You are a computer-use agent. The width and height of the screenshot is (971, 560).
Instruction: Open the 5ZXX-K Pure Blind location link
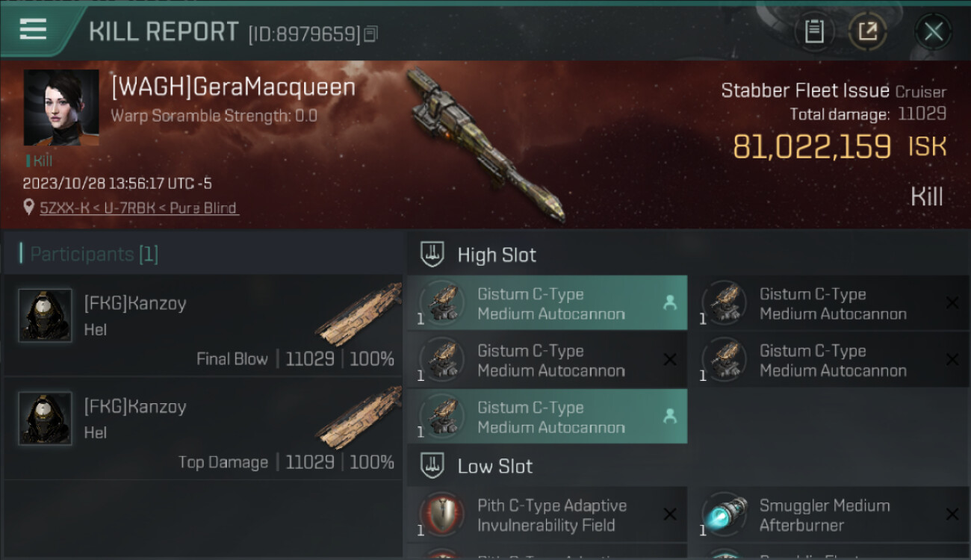pos(139,208)
